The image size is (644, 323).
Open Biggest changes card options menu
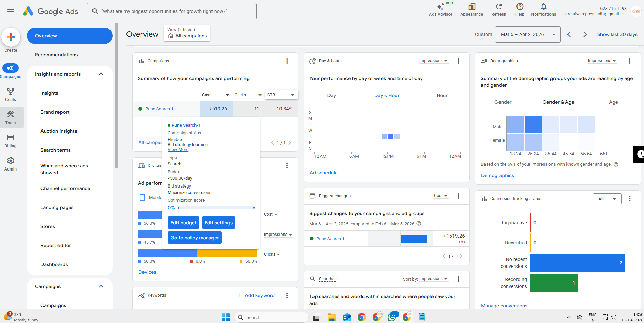(458, 196)
